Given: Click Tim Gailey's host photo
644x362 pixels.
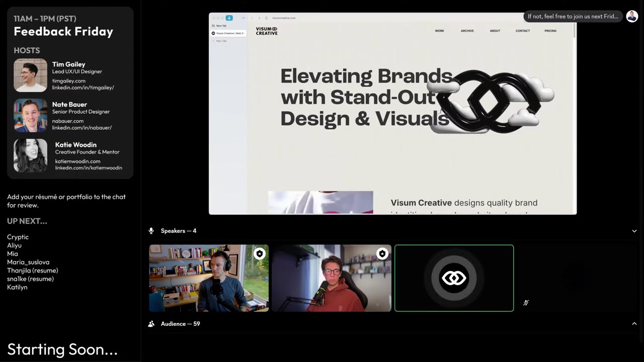Looking at the screenshot, I should 30,75.
